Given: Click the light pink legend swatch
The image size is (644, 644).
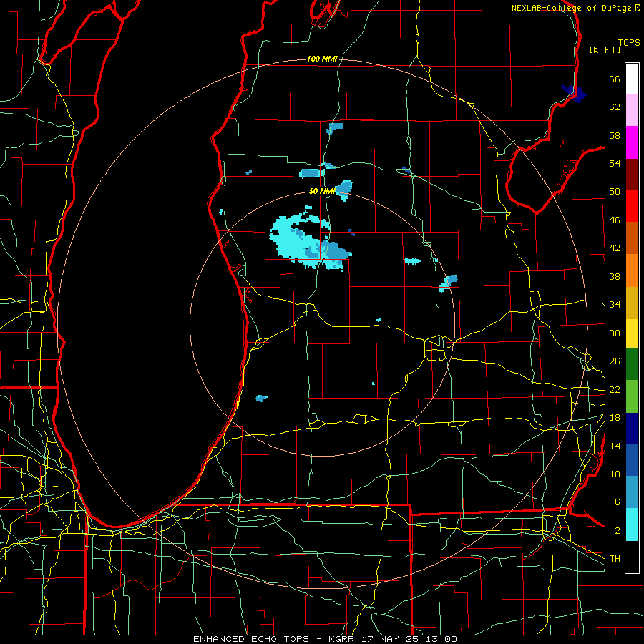Looking at the screenshot, I should point(632,110).
